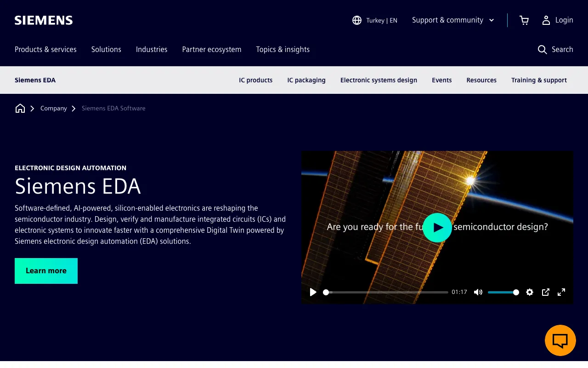This screenshot has width=588, height=368.
Task: Select the IC packaging nav item
Action: [x=306, y=80]
